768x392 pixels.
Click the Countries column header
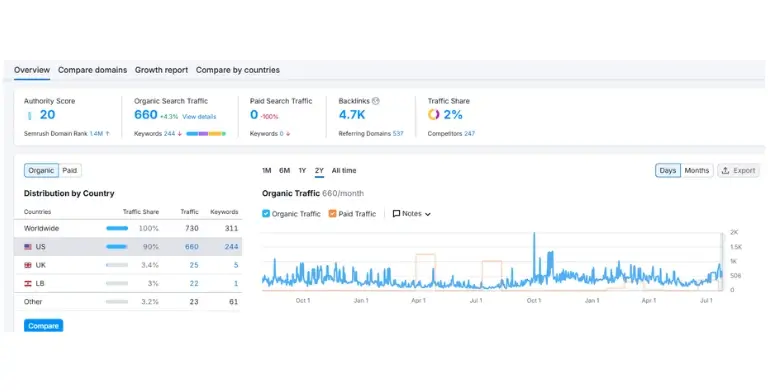pyautogui.click(x=37, y=212)
